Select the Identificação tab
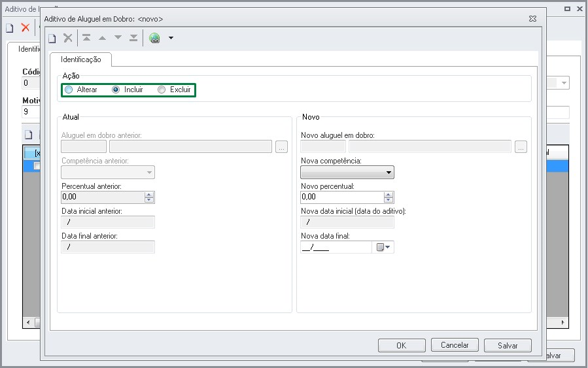Image resolution: width=588 pixels, height=368 pixels. (x=80, y=59)
